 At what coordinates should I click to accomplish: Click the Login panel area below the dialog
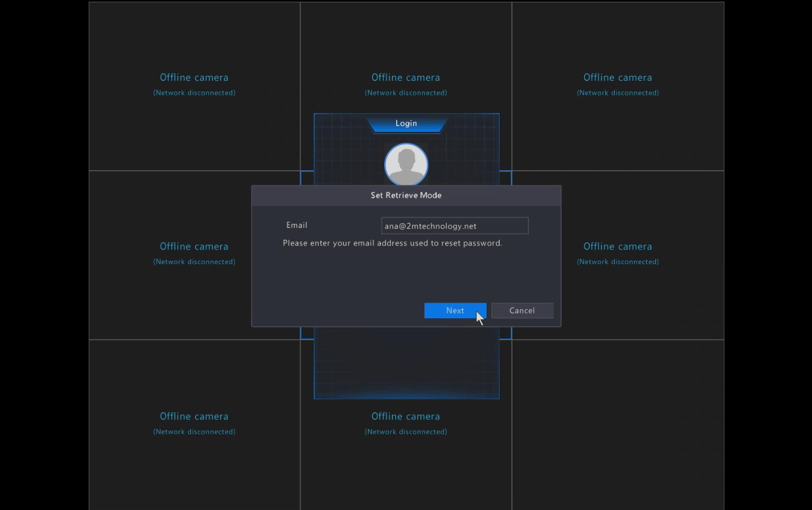406,362
